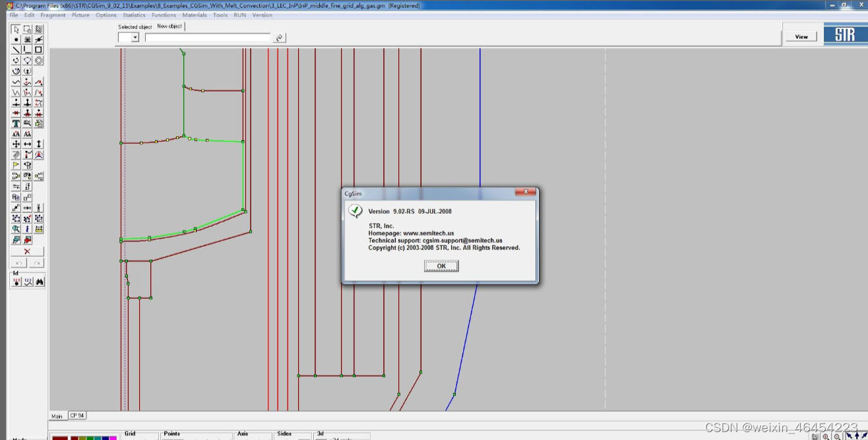Click the redo arrow in left toolbar
This screenshot has width=868, height=440.
[x=36, y=263]
